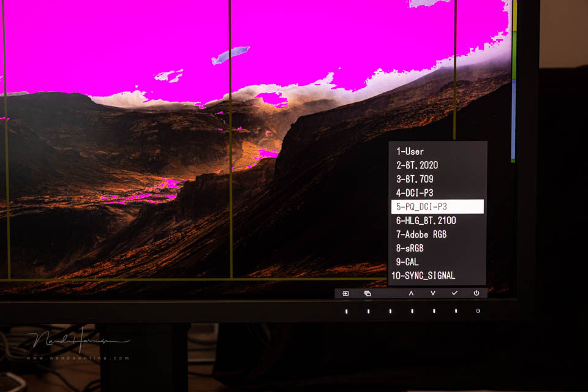The width and height of the screenshot is (588, 392).
Task: Switch to 8-sRGB color mode
Action: (410, 248)
